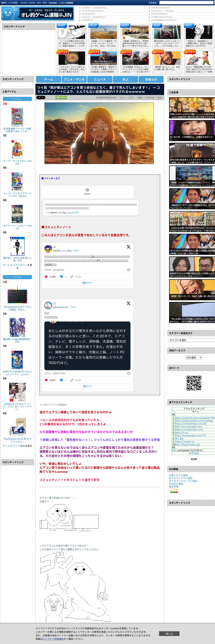Click the main article anime elf image

click(x=99, y=133)
